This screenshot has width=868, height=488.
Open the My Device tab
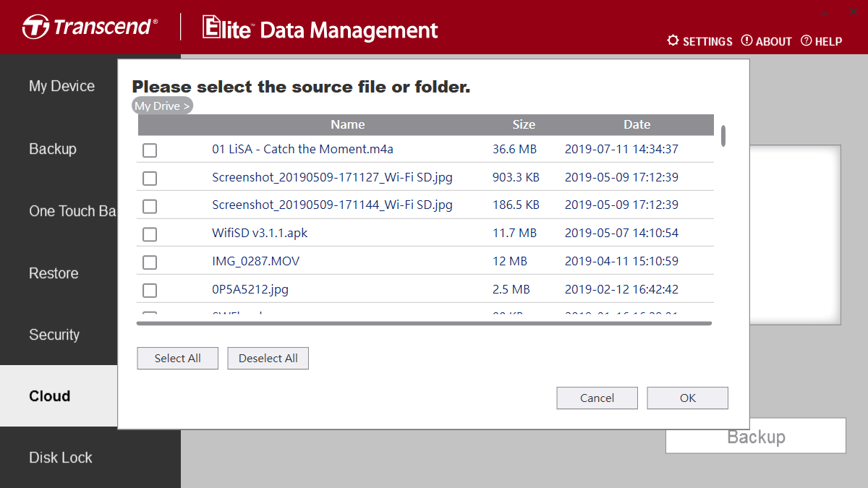[61, 86]
